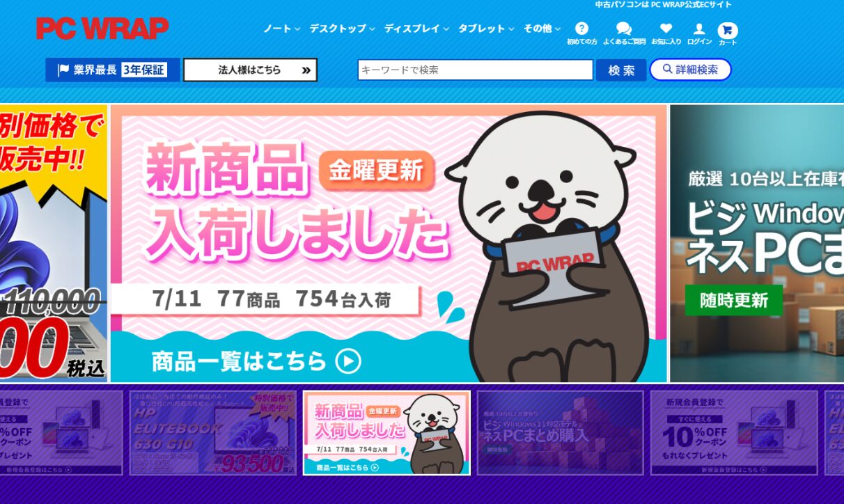Click the お気に入り heart icon

click(666, 29)
